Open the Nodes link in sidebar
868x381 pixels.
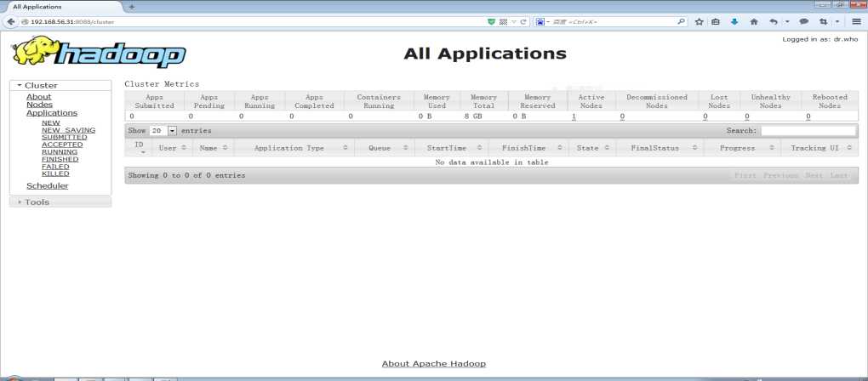39,105
